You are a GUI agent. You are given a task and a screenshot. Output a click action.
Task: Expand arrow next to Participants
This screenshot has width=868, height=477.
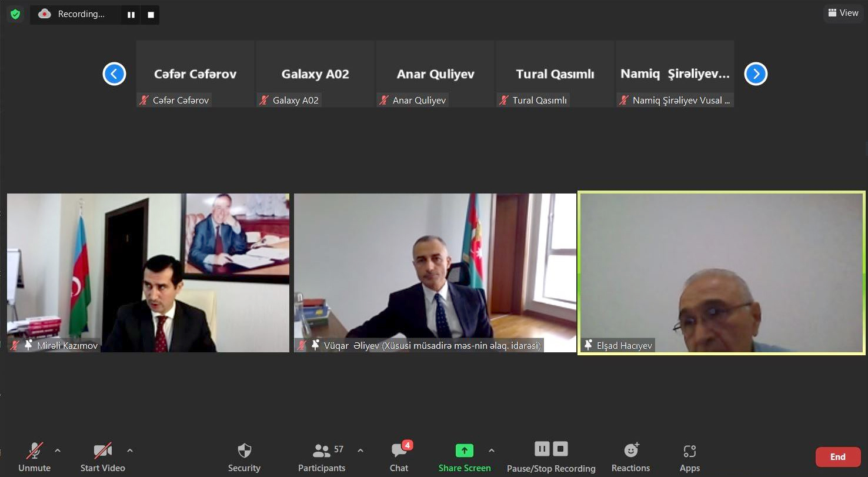pyautogui.click(x=360, y=451)
